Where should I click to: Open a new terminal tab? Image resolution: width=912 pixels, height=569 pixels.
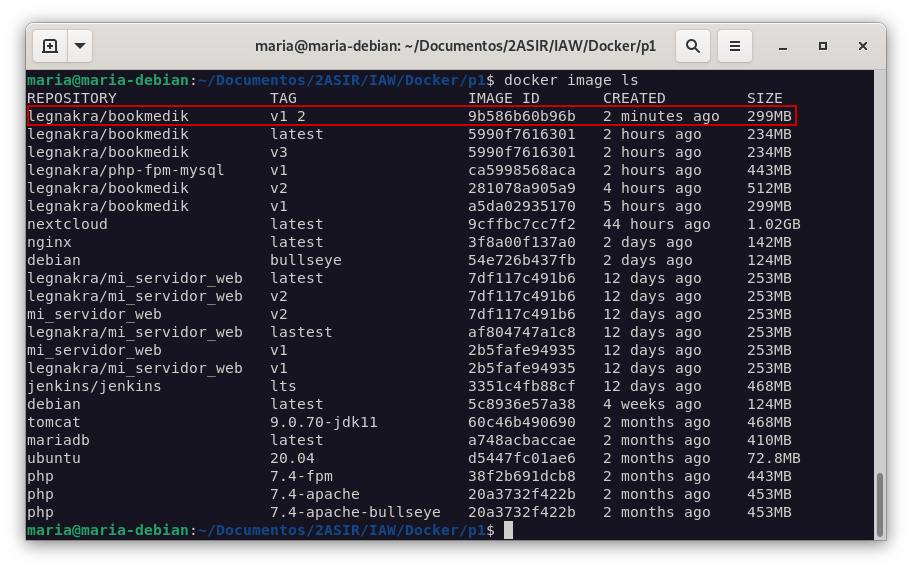coord(50,46)
